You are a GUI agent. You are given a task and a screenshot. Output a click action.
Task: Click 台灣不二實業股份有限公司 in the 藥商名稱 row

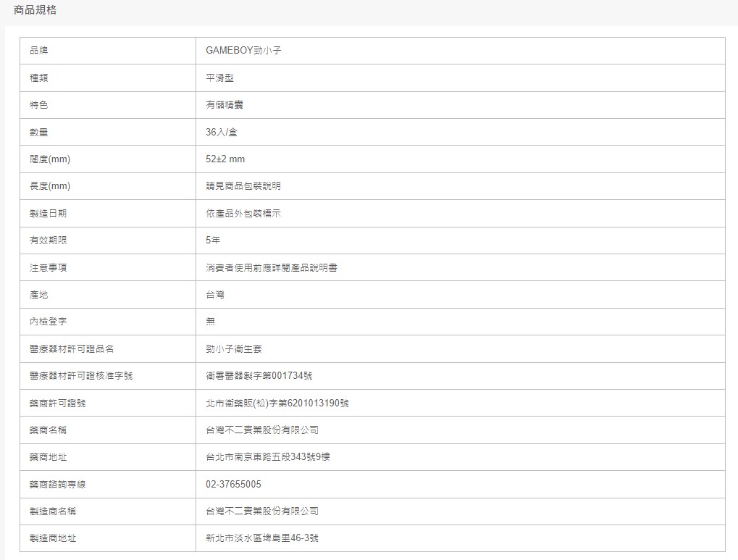262,430
